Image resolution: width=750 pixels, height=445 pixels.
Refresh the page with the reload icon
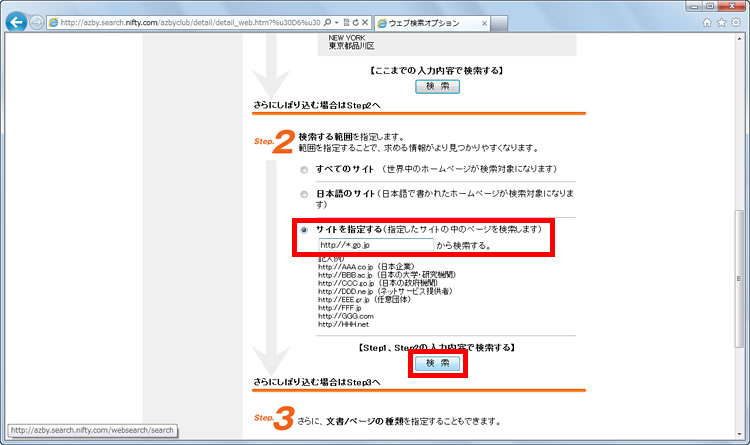pyautogui.click(x=355, y=22)
